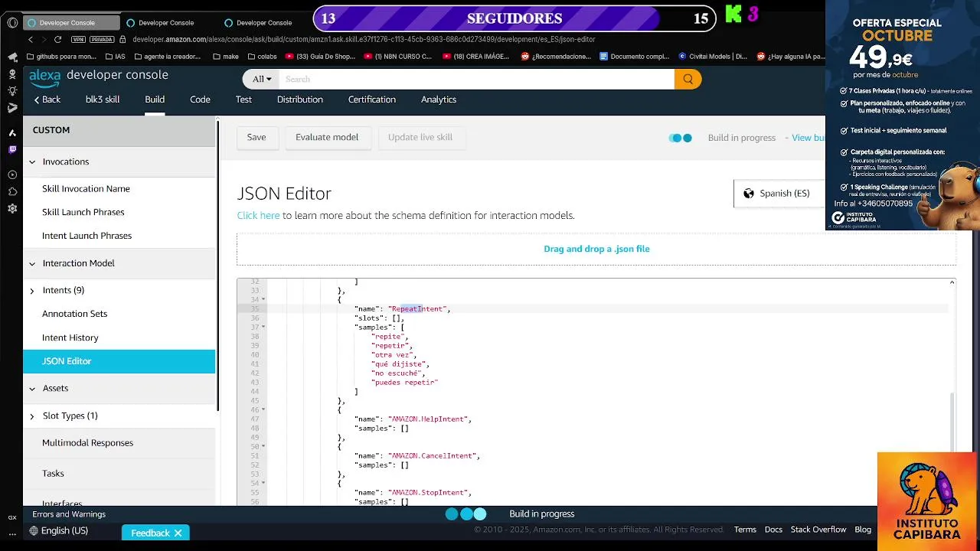Open the Certification tab
This screenshot has height=551, width=980.
[x=372, y=99]
